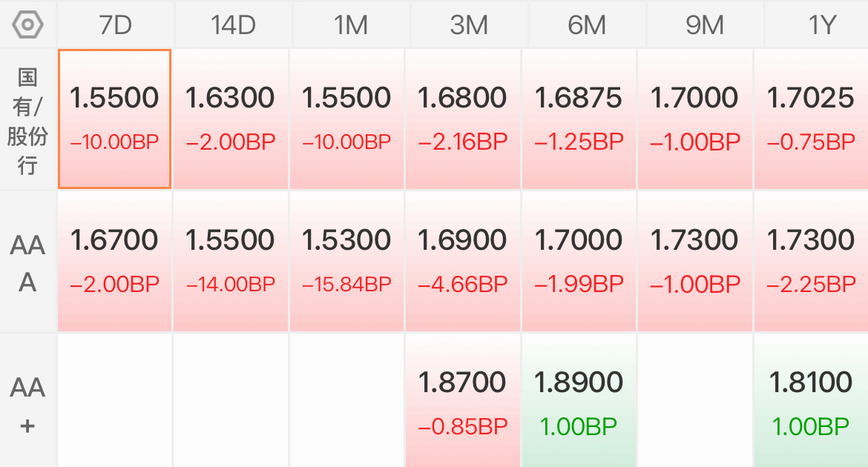This screenshot has width=868, height=467.
Task: Select the AAA 1.6700 7D cell
Action: point(114,261)
